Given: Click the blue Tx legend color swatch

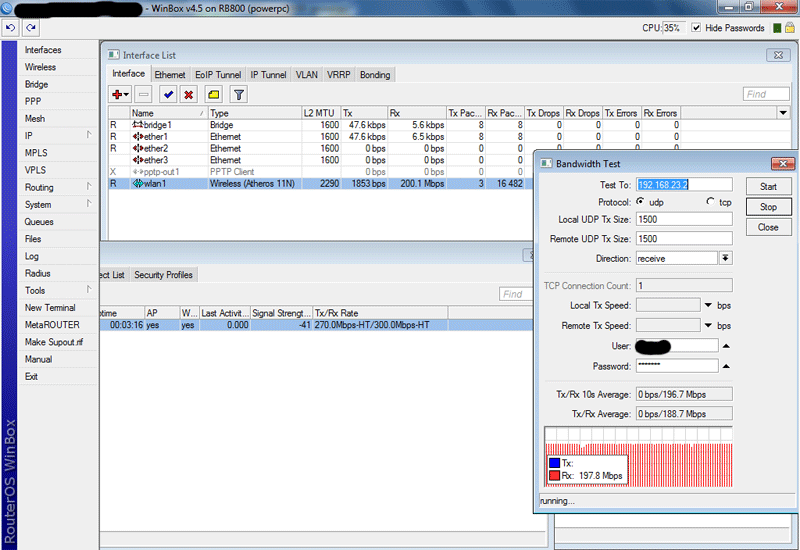Looking at the screenshot, I should (x=555, y=463).
